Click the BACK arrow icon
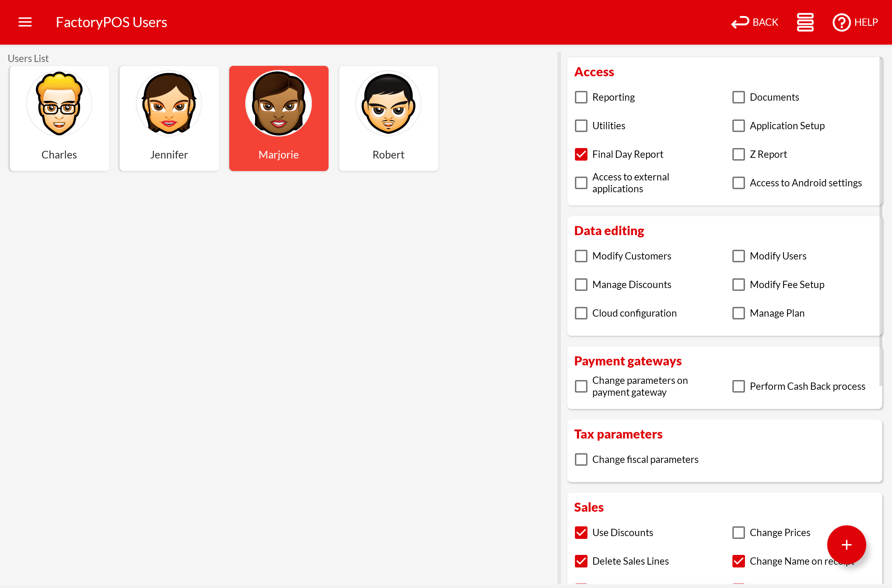This screenshot has height=588, width=892. (740, 22)
